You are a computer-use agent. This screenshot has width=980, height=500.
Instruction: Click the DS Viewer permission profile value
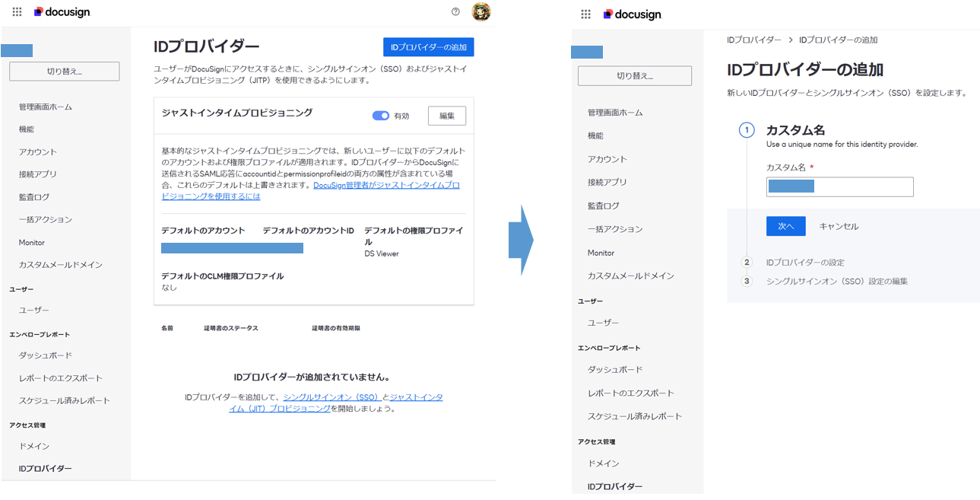[382, 253]
